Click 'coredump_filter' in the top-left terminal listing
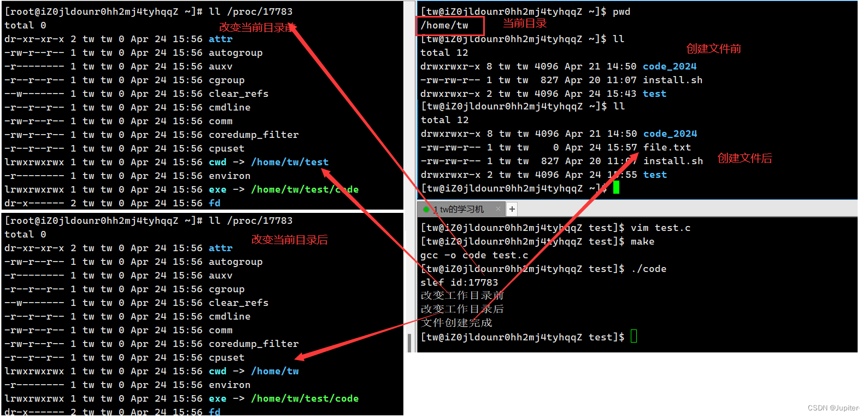This screenshot has width=868, height=417. [x=254, y=135]
